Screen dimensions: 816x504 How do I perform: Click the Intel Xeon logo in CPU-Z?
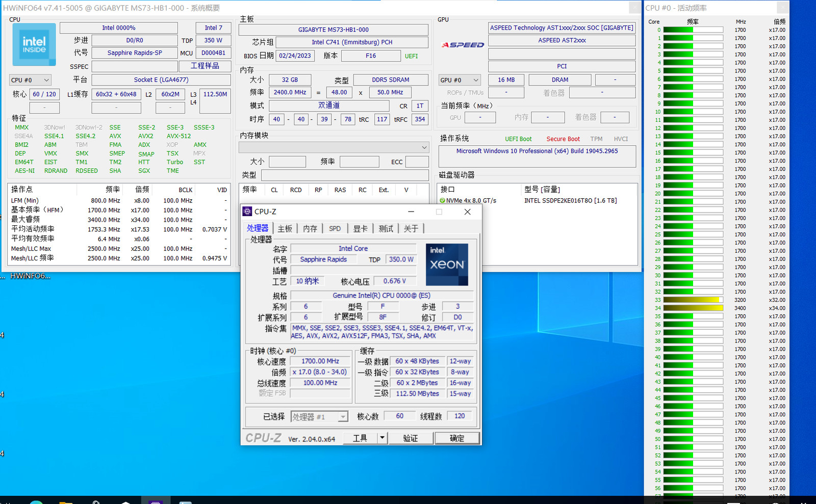(x=447, y=264)
